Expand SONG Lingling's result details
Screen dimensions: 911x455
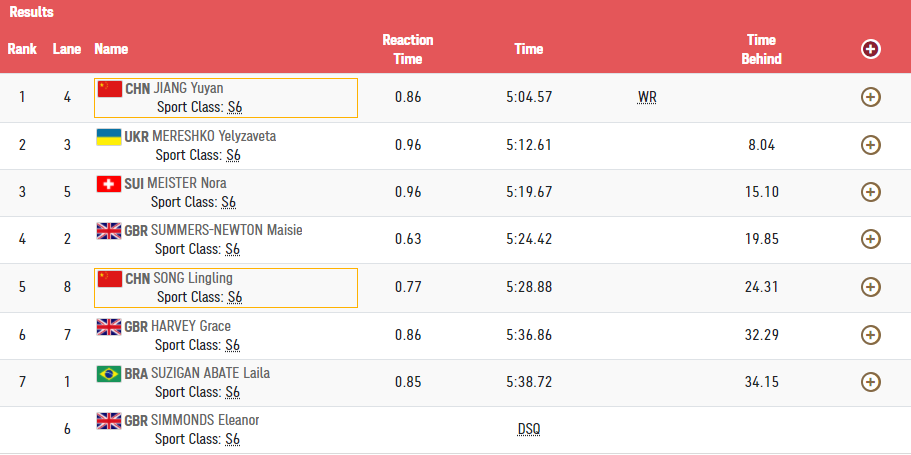point(870,286)
